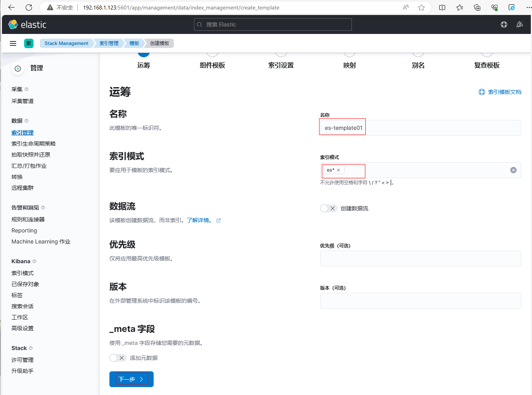Click the Elastic logo
Viewport: 532px width, 395px height.
[x=27, y=24]
